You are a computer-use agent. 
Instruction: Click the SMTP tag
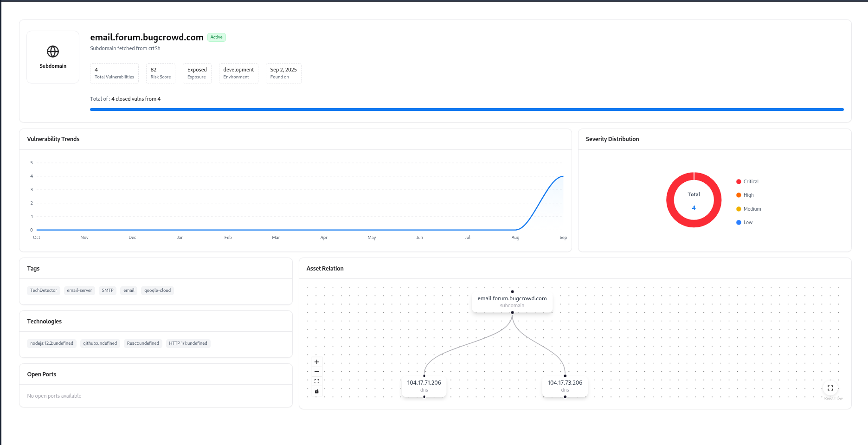(x=108, y=290)
